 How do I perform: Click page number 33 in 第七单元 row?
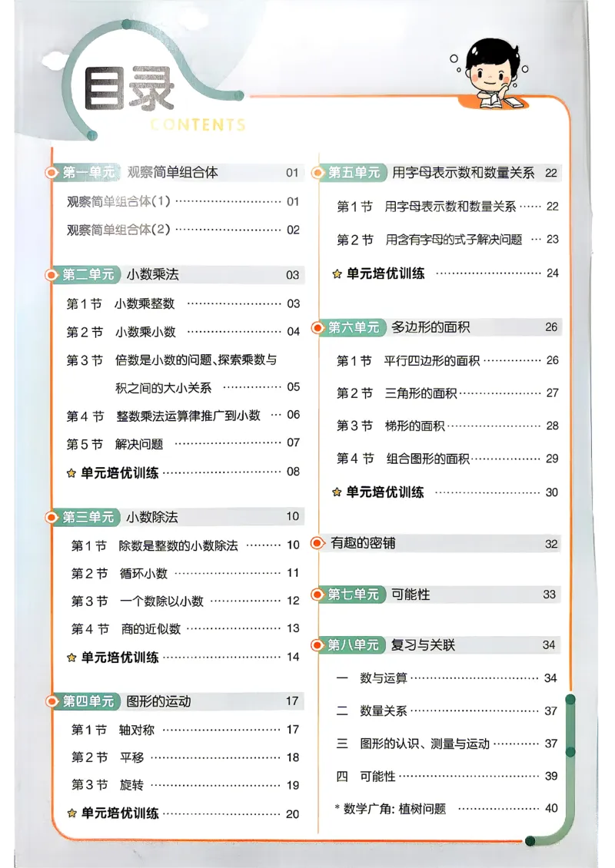click(x=549, y=595)
